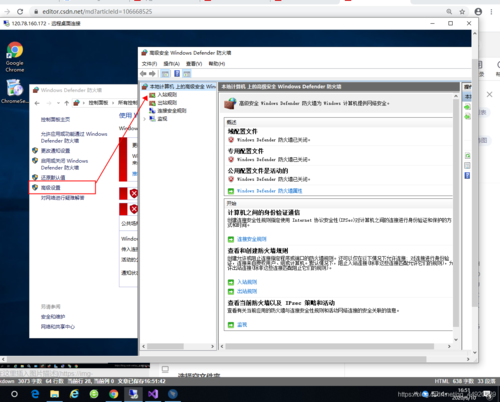Screen dimensions: 500x402
Task: Click the browser address bar URL
Action: point(97,12)
